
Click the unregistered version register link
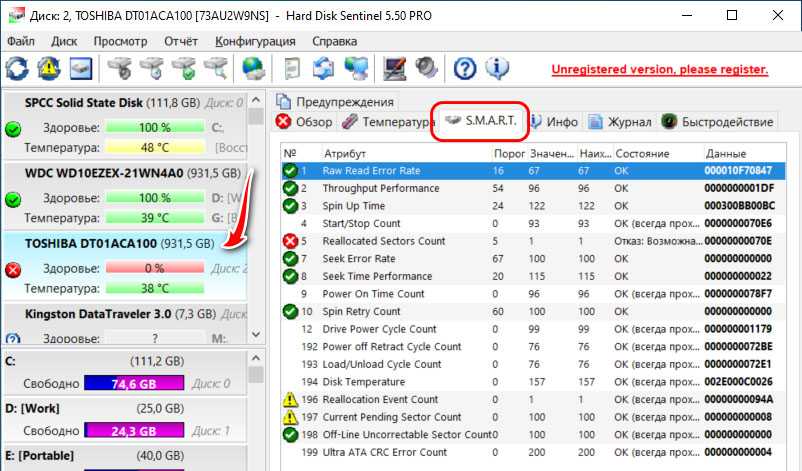point(660,70)
